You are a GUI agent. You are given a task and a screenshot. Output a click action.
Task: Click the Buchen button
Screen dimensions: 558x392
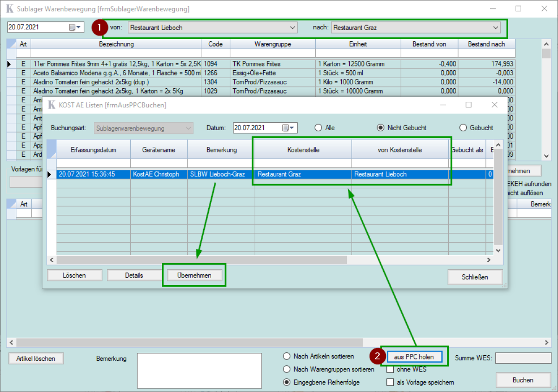point(523,380)
